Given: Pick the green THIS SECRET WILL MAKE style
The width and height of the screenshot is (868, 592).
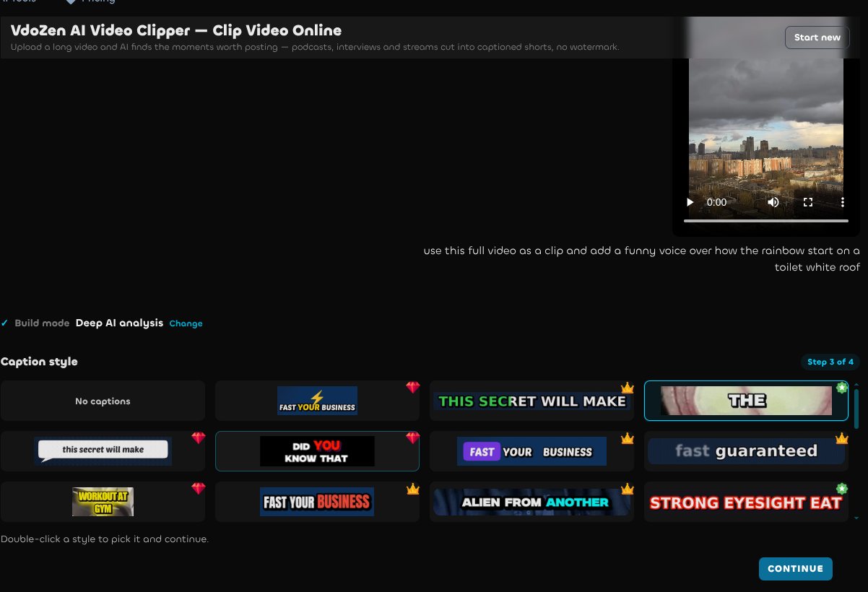Looking at the screenshot, I should 531,401.
